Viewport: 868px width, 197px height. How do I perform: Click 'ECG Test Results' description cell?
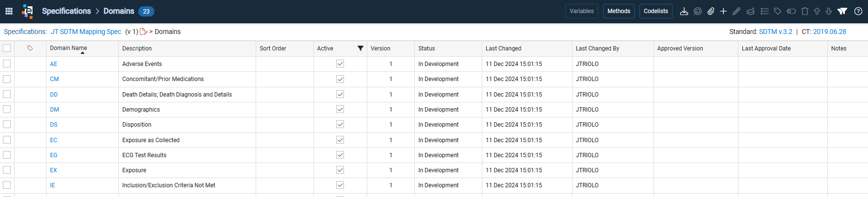144,155
